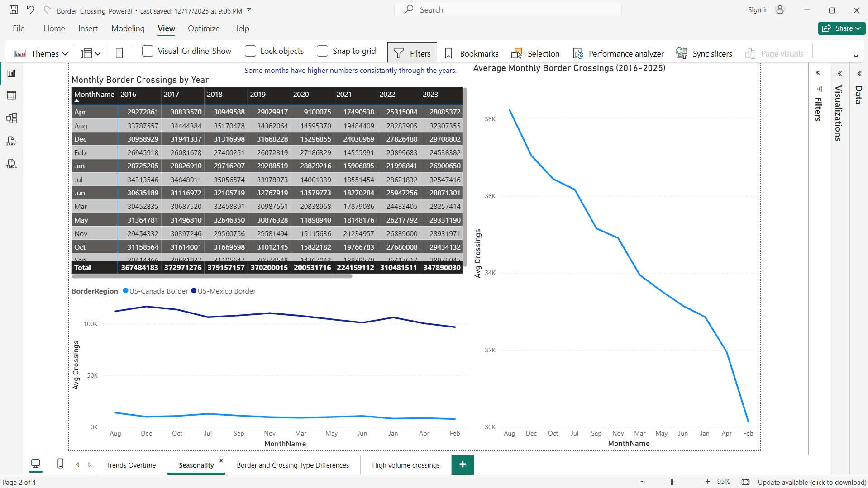This screenshot has height=488, width=868.
Task: Check the Lock objects option
Action: click(250, 51)
